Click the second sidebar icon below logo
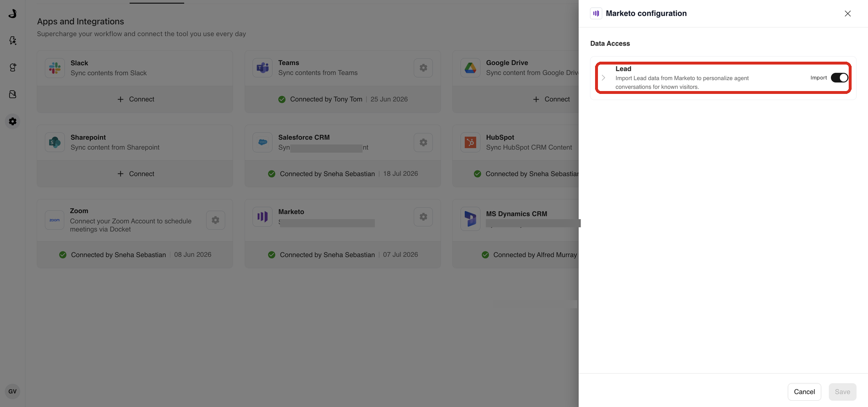This screenshot has height=407, width=868. pyautogui.click(x=13, y=40)
